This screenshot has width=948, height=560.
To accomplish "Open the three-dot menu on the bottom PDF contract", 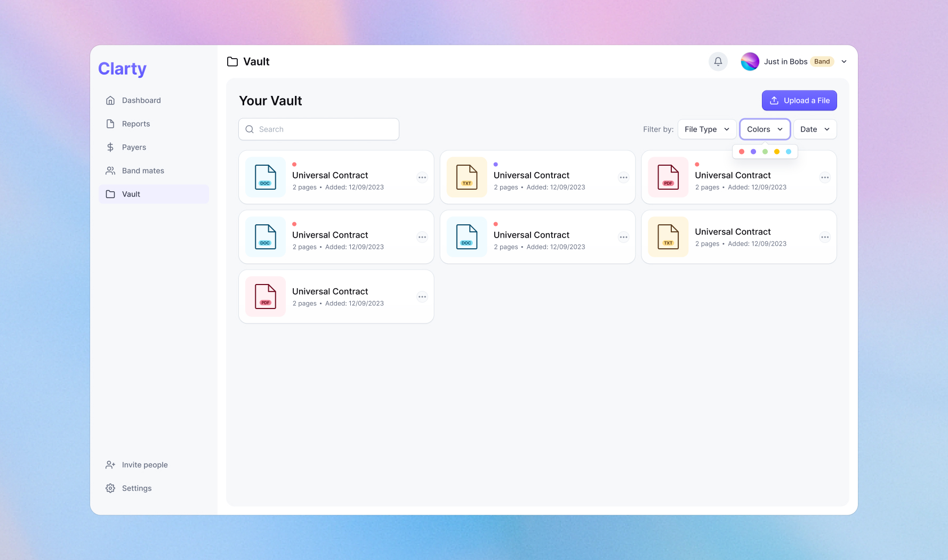I will 422,297.
